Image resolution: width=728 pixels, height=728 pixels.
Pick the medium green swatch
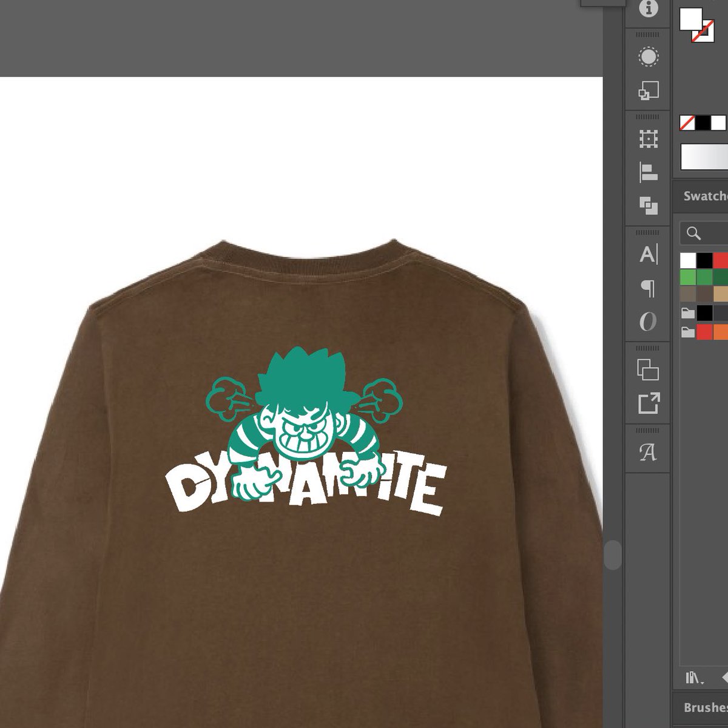[x=704, y=277]
